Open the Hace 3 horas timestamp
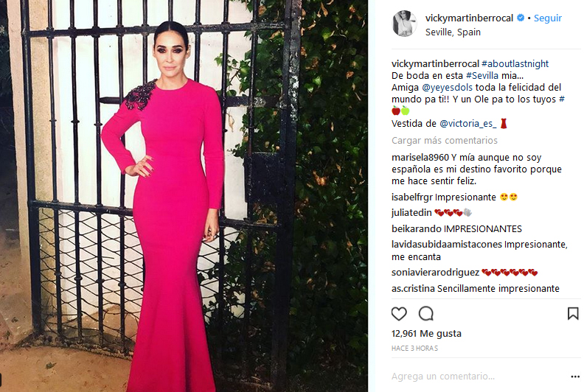The height and width of the screenshot is (392, 584). pyautogui.click(x=414, y=349)
